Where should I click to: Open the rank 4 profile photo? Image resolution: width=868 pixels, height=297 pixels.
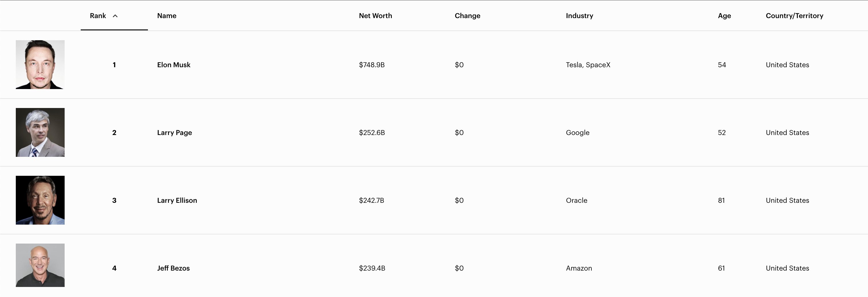[40, 265]
